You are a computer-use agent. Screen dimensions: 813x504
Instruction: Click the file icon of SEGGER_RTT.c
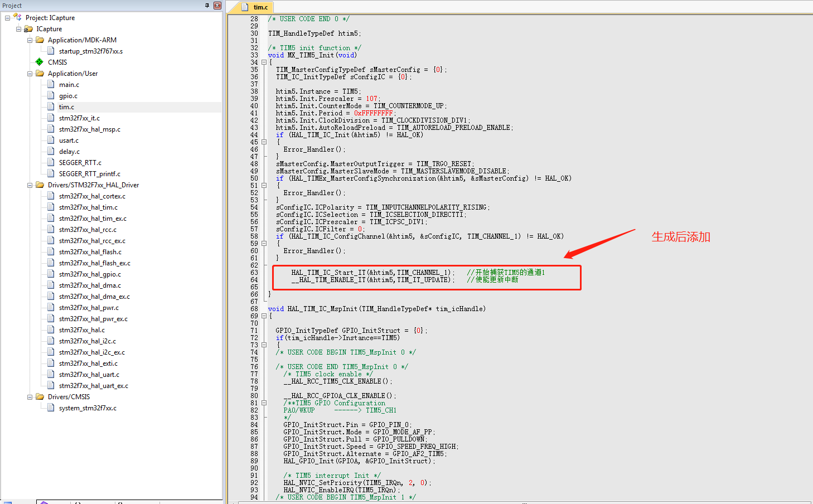tap(51, 162)
